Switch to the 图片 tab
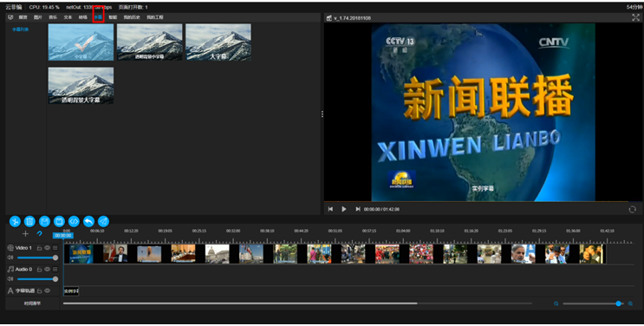644x326 pixels. coord(38,17)
